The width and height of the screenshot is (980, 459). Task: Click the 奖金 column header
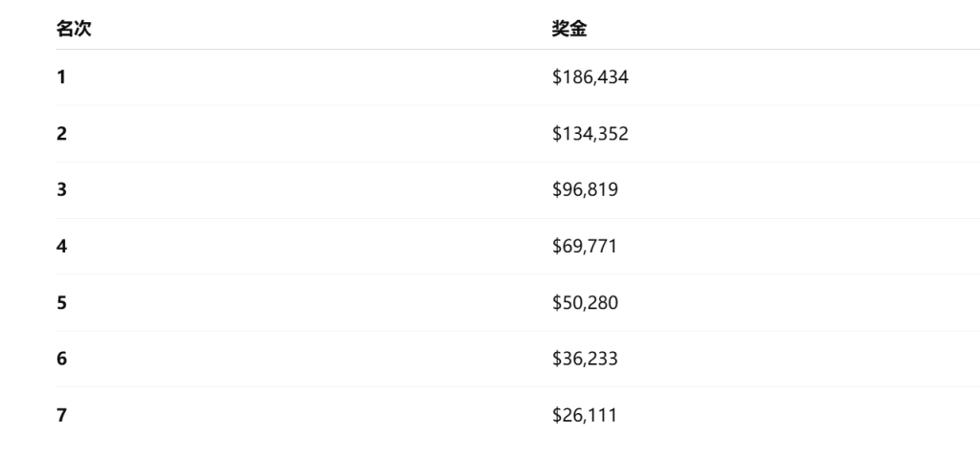click(x=569, y=29)
